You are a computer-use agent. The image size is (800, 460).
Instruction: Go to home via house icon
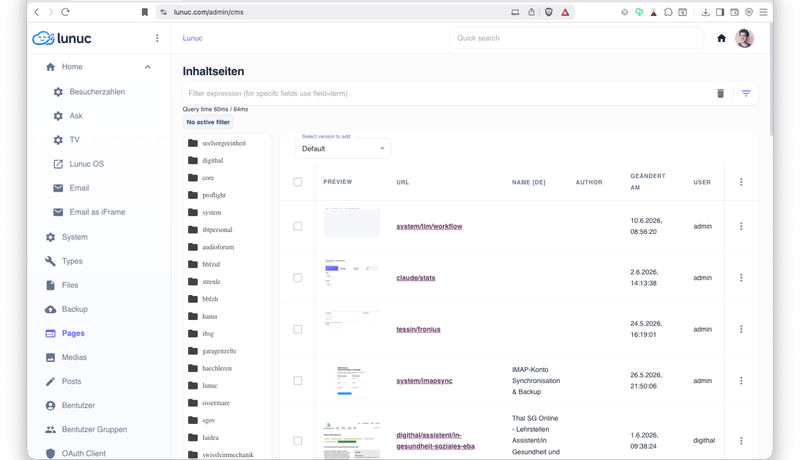point(721,38)
